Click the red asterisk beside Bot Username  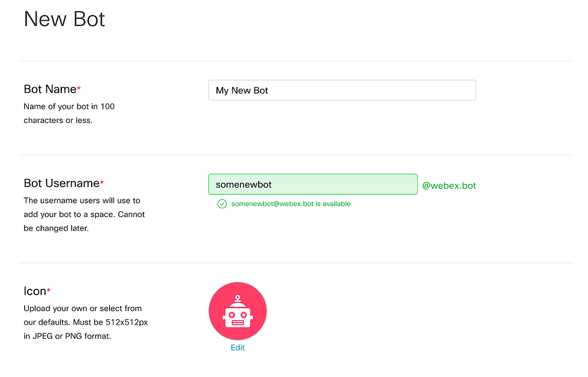click(102, 183)
